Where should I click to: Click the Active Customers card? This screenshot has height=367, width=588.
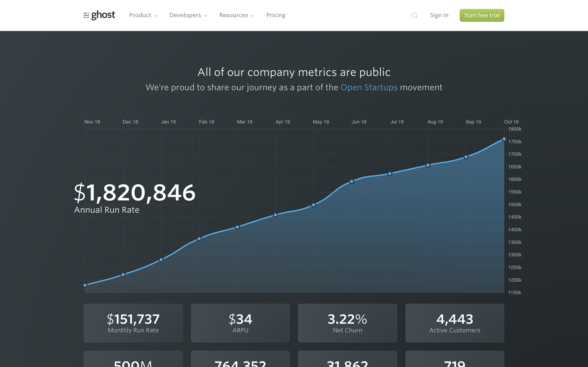pos(454,323)
